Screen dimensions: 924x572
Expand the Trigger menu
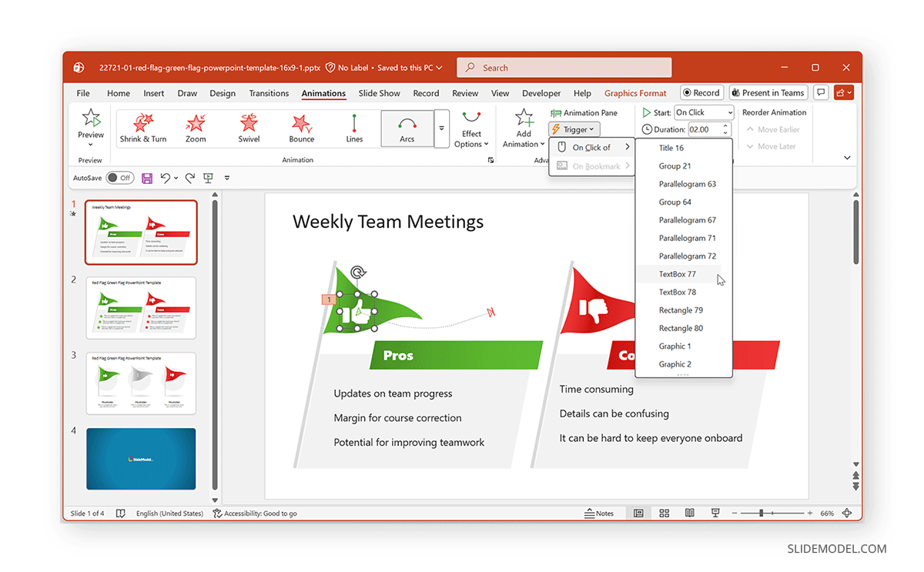coord(574,129)
